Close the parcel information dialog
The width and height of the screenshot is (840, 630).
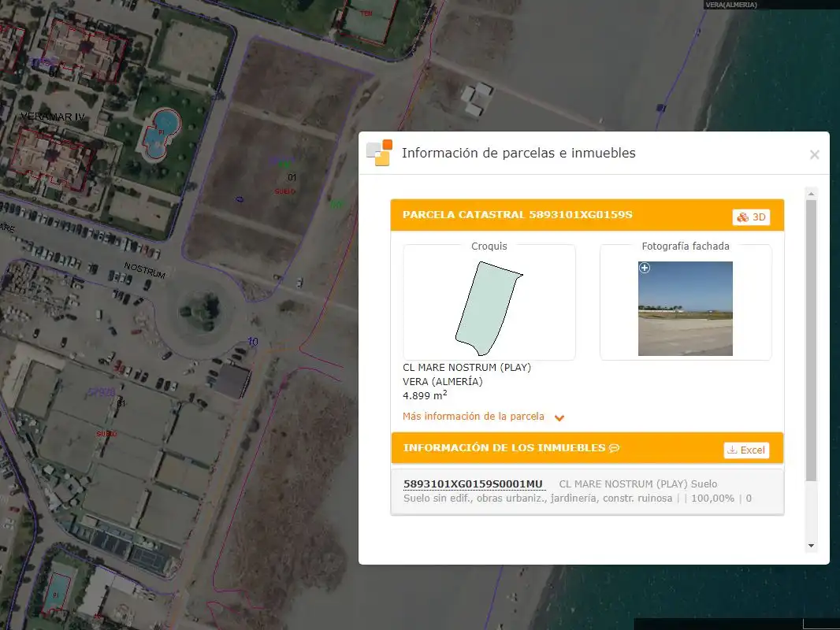tap(814, 154)
